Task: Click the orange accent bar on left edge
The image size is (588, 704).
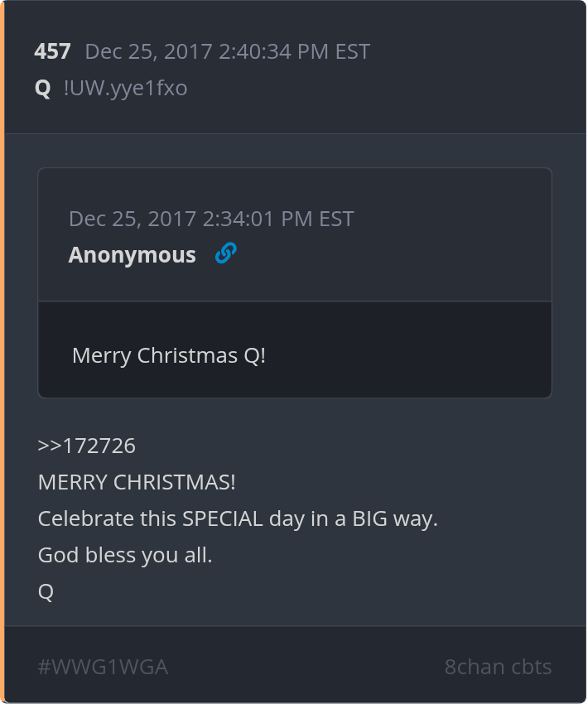Action: [2, 352]
